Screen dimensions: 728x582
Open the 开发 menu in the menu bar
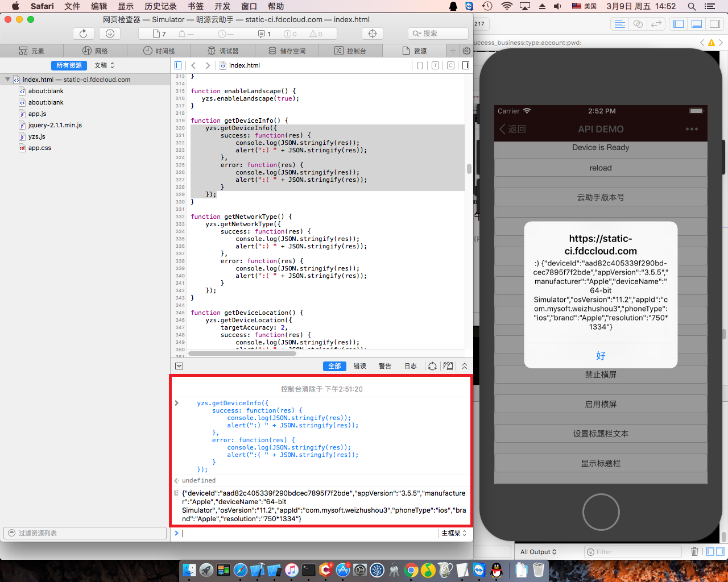coord(222,6)
